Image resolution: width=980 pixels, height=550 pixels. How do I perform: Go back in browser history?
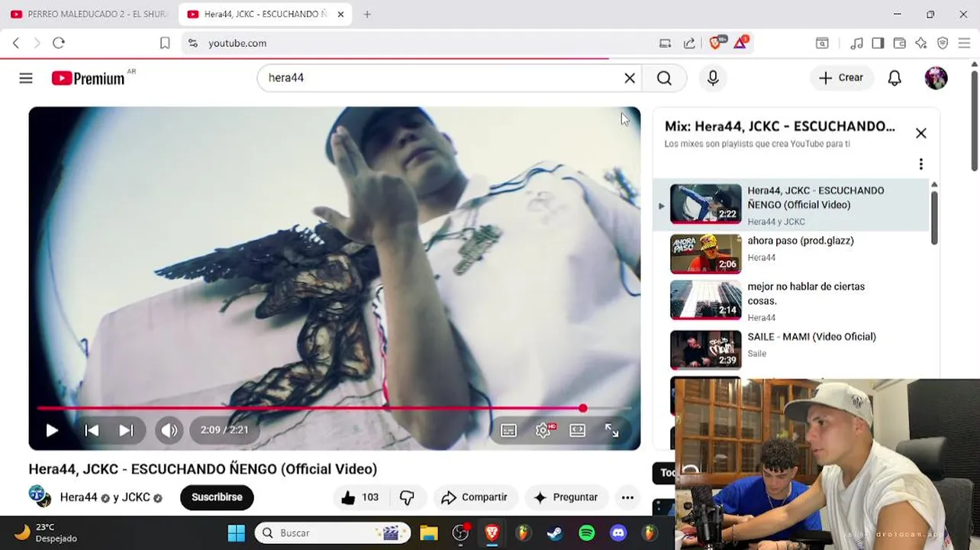(x=16, y=44)
